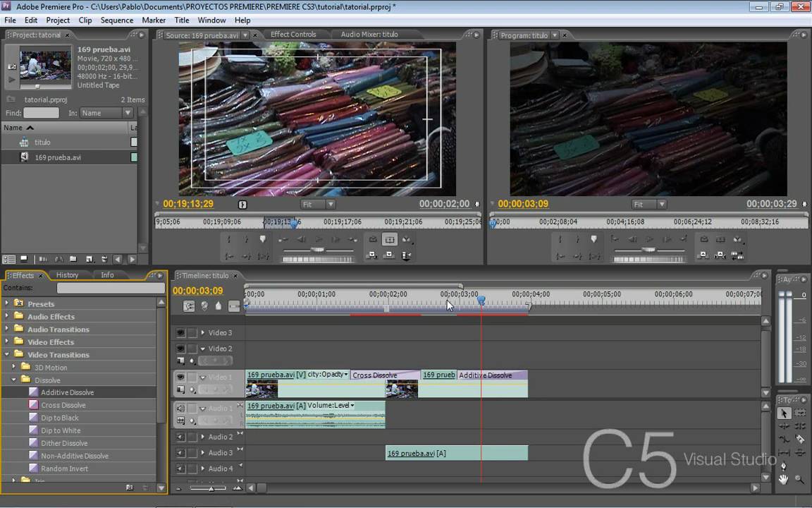Image resolution: width=812 pixels, height=508 pixels.
Task: Switch to the History tab
Action: [68, 274]
